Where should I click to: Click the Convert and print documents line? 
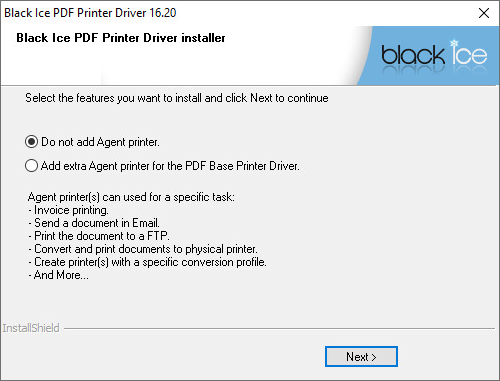[x=143, y=249]
